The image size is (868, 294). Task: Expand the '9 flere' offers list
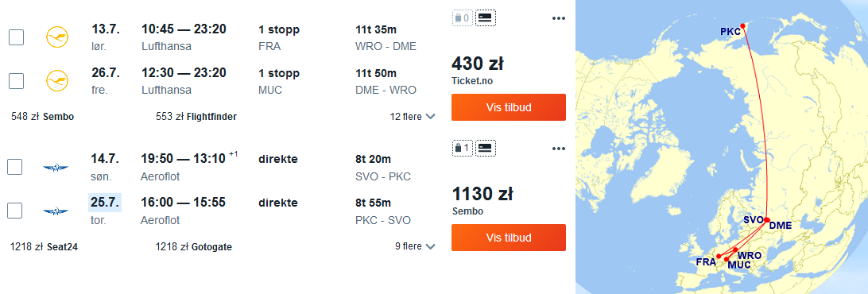[415, 246]
